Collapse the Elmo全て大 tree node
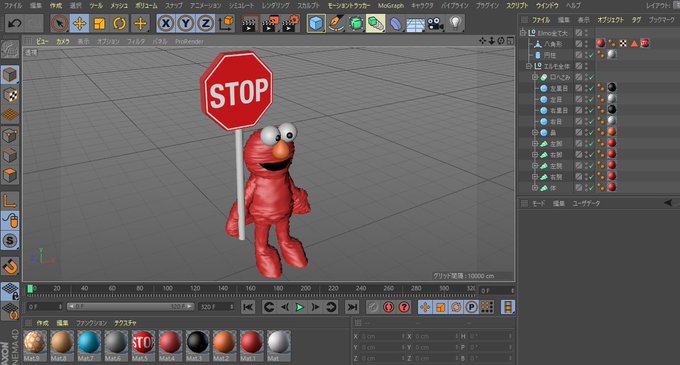 [523, 33]
